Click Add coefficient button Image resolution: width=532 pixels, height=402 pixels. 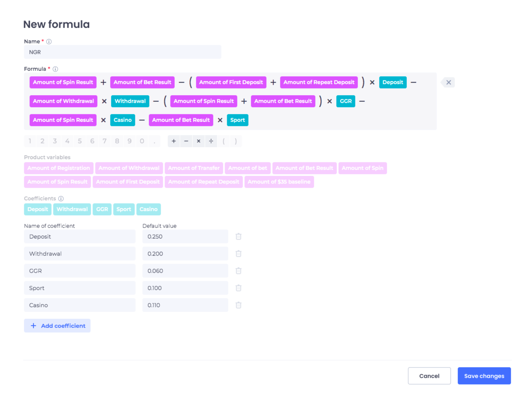coord(57,326)
